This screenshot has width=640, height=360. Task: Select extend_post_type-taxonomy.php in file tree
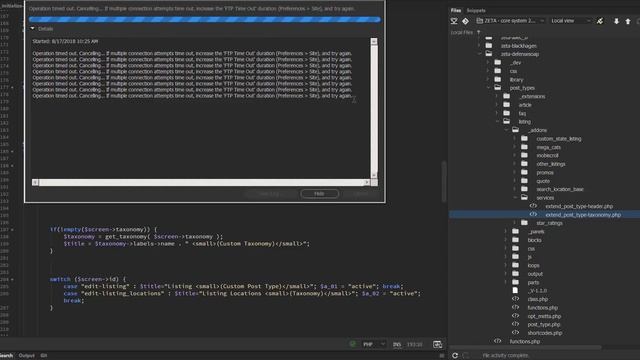[x=544, y=215]
